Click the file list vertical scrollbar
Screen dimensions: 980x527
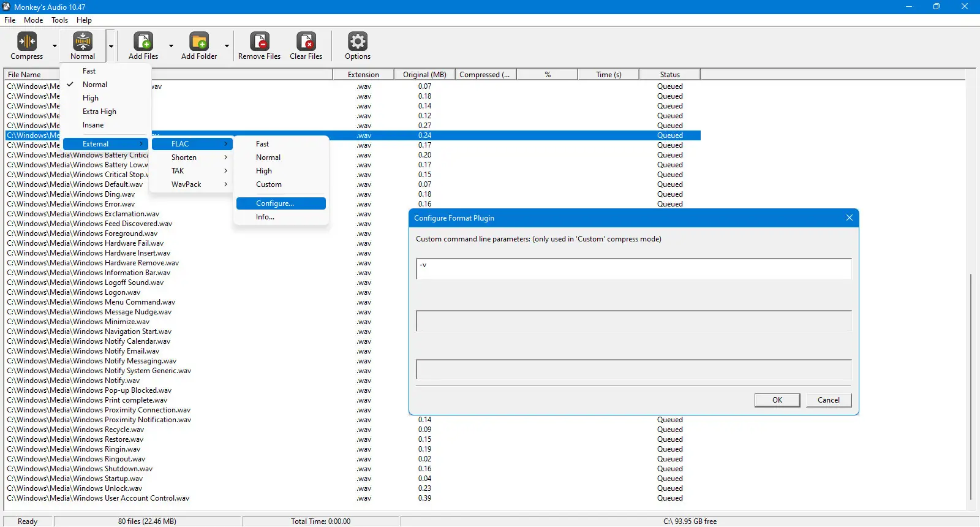tap(971, 386)
